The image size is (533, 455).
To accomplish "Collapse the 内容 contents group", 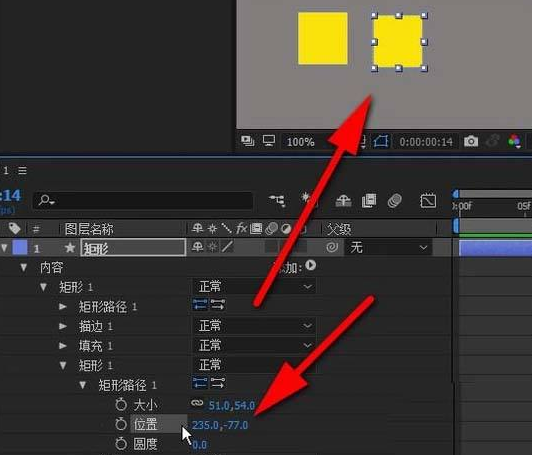I will pyautogui.click(x=23, y=268).
